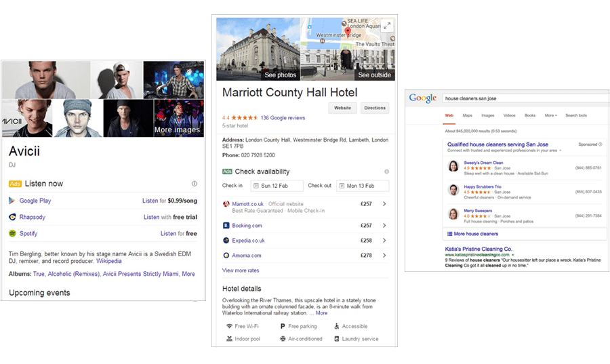Switch to the Videos search tab
Image resolution: width=610 pixels, height=364 pixels.
pyautogui.click(x=509, y=115)
